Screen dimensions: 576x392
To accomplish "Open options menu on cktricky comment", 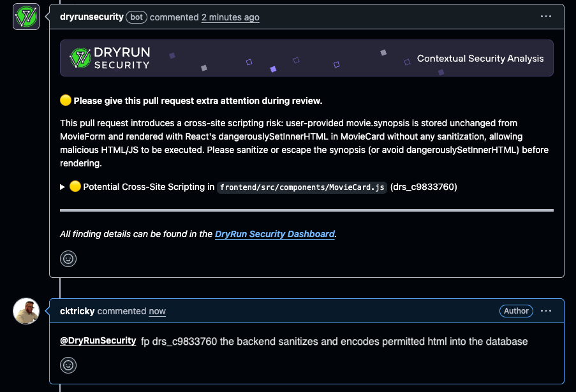I will pos(546,311).
